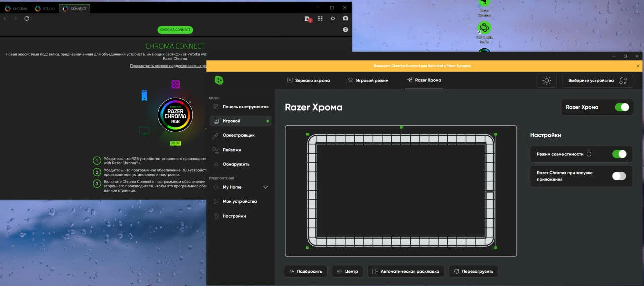Open the notifications icon with red badge
Screen dimensions: 644x286
click(308, 19)
